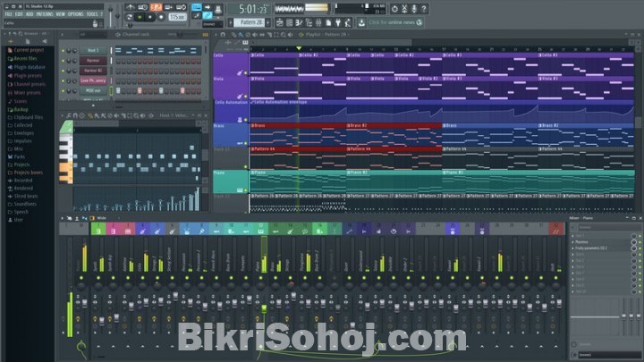Select the playlist mute tool

(255, 35)
